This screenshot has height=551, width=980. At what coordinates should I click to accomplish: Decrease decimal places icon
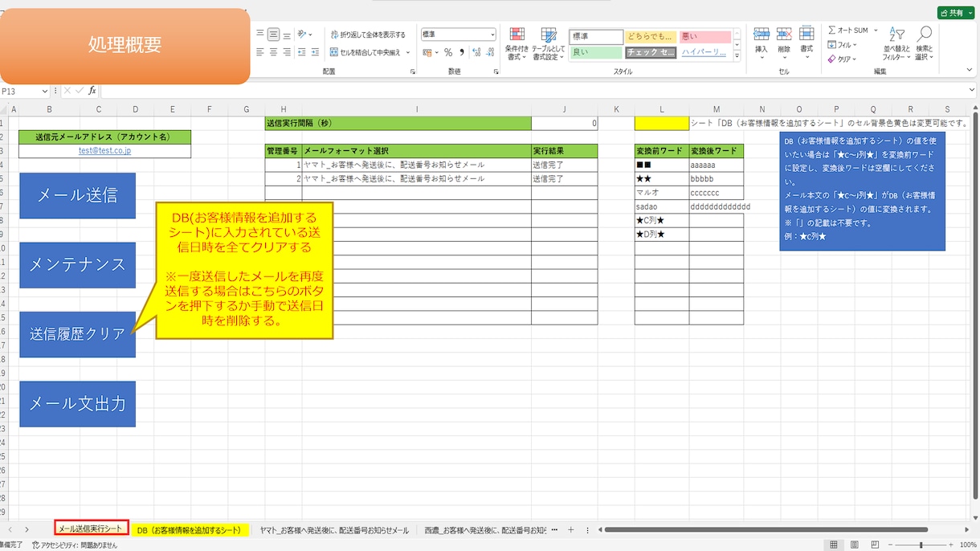click(490, 52)
